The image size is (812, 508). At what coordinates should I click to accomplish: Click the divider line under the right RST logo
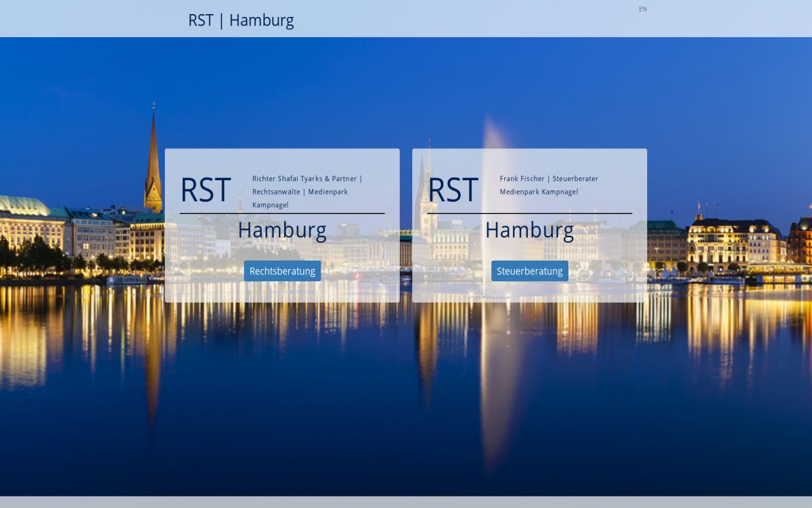530,212
